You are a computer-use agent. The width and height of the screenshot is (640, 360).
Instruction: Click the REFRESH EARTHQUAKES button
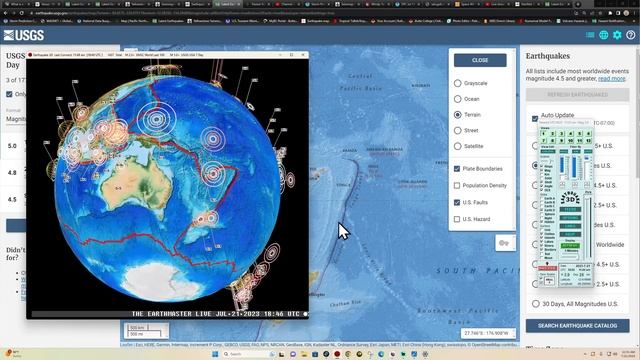(x=577, y=94)
